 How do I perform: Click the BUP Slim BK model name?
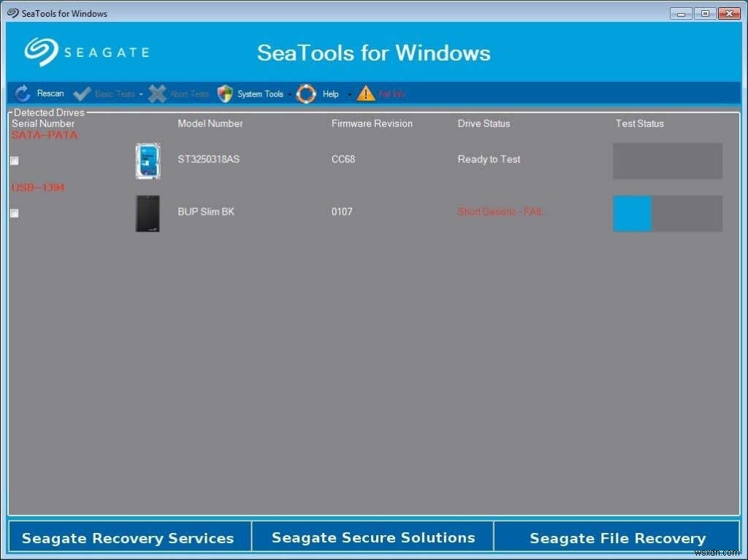coord(205,212)
